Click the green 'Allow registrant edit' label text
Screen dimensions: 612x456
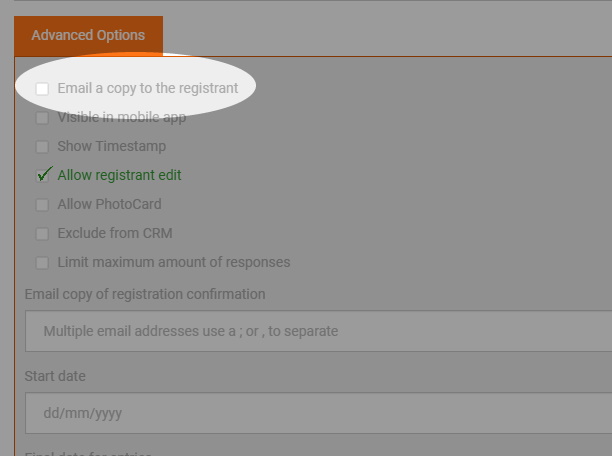pos(119,175)
